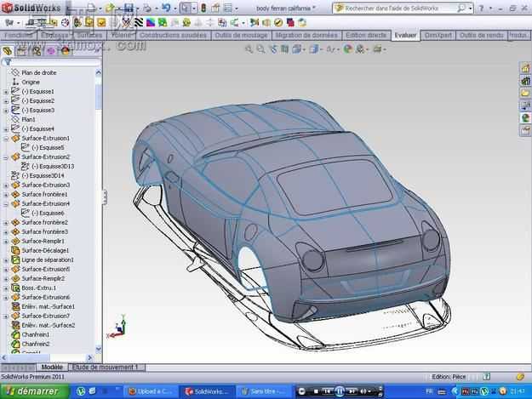Click the Rebuild traffic light icon

point(203,8)
